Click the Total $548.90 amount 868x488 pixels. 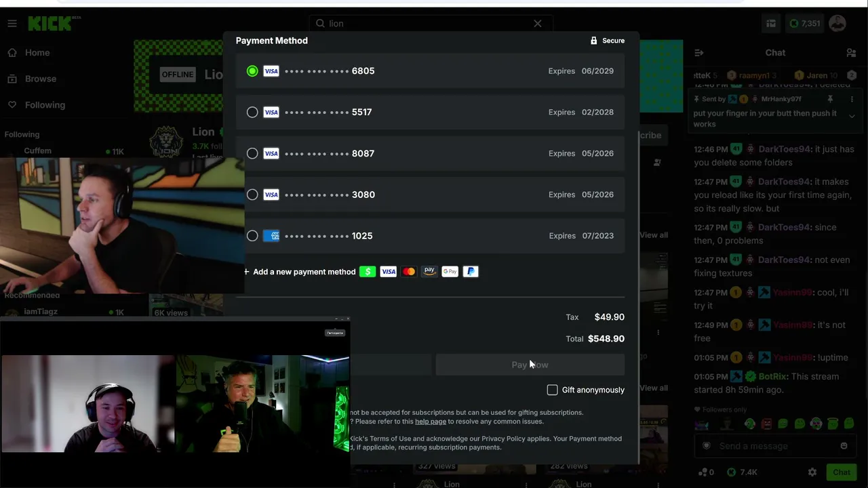click(606, 339)
